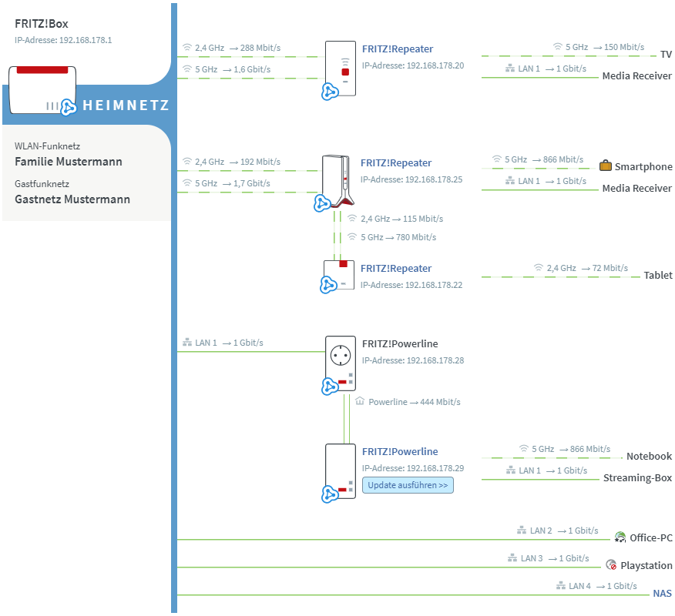Click WLAN icon for Notebook 5 GHz 866 Mbit/s
The image size is (675, 616).
[x=523, y=449]
